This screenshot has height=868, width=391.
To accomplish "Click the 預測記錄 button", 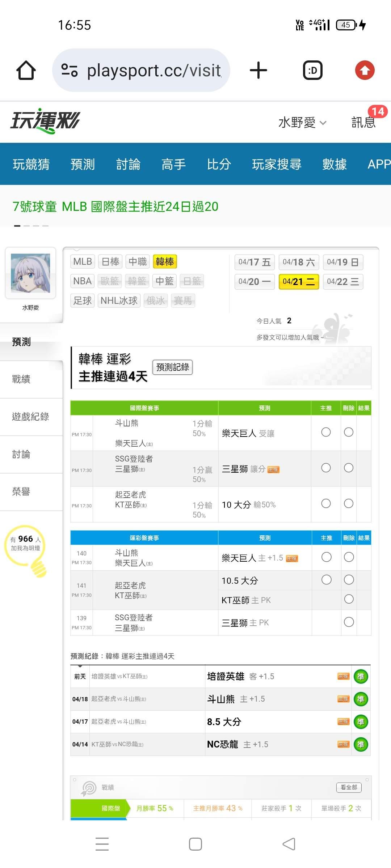I will [x=173, y=367].
